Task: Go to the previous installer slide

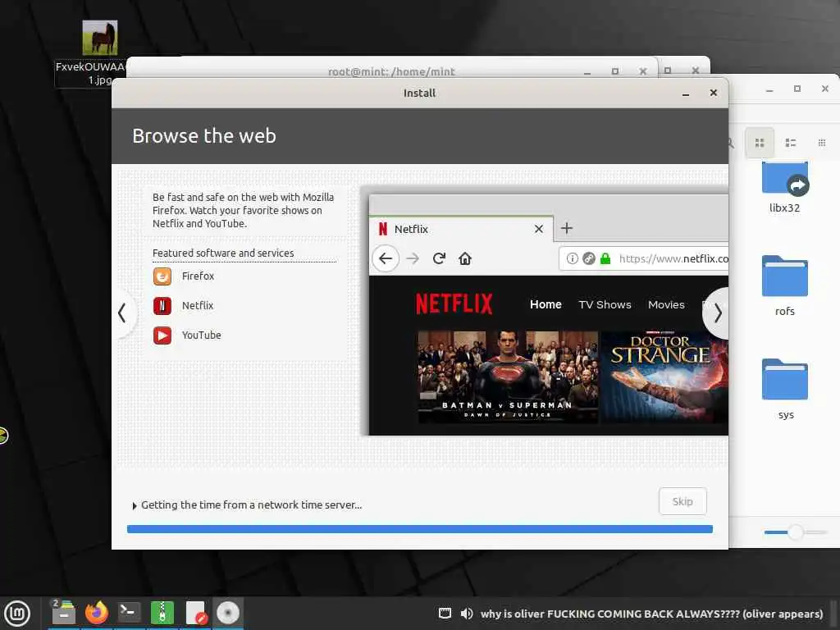Action: pyautogui.click(x=123, y=313)
